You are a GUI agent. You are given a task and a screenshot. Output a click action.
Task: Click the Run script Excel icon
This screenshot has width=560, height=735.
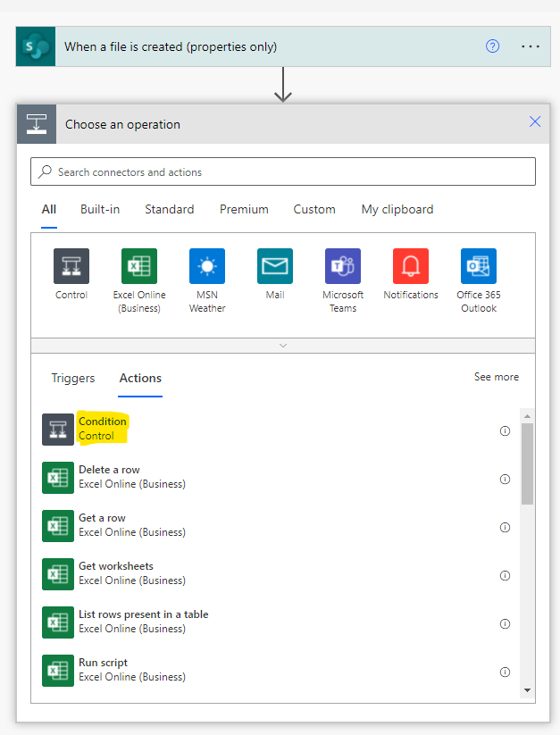(x=58, y=671)
